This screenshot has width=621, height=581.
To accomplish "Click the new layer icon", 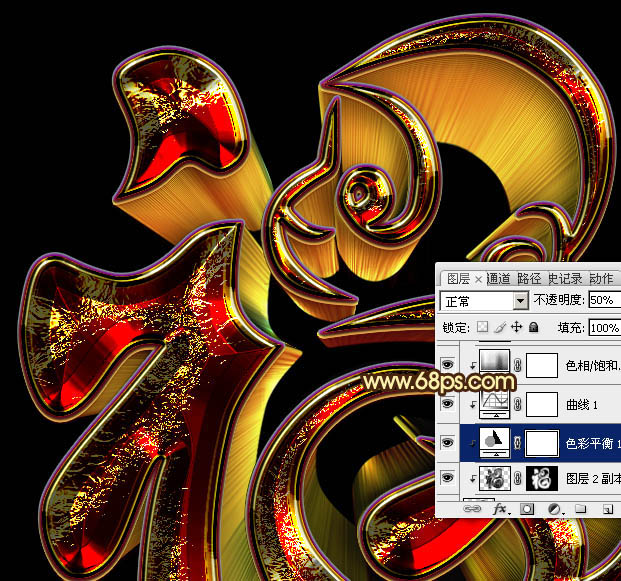I will [607, 509].
